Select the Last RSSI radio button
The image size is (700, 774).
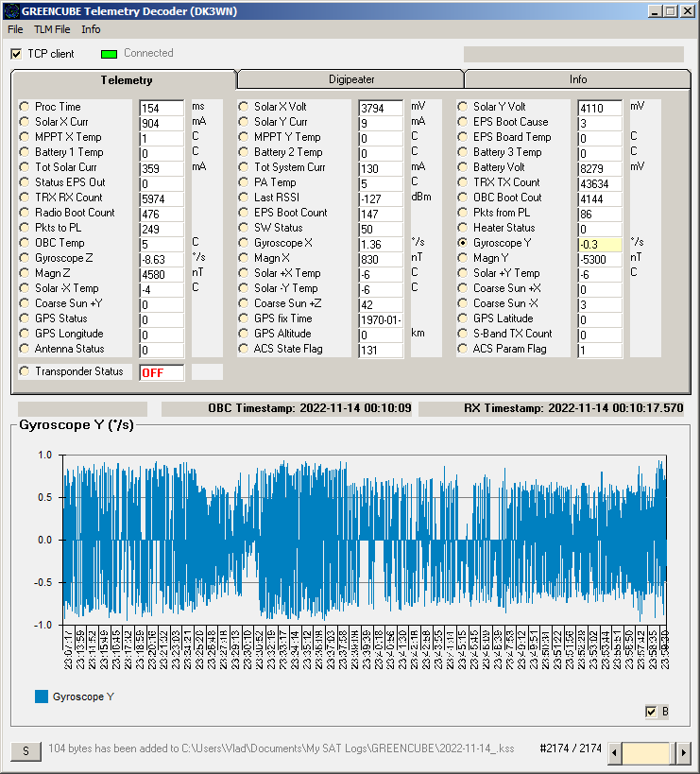pos(243,198)
